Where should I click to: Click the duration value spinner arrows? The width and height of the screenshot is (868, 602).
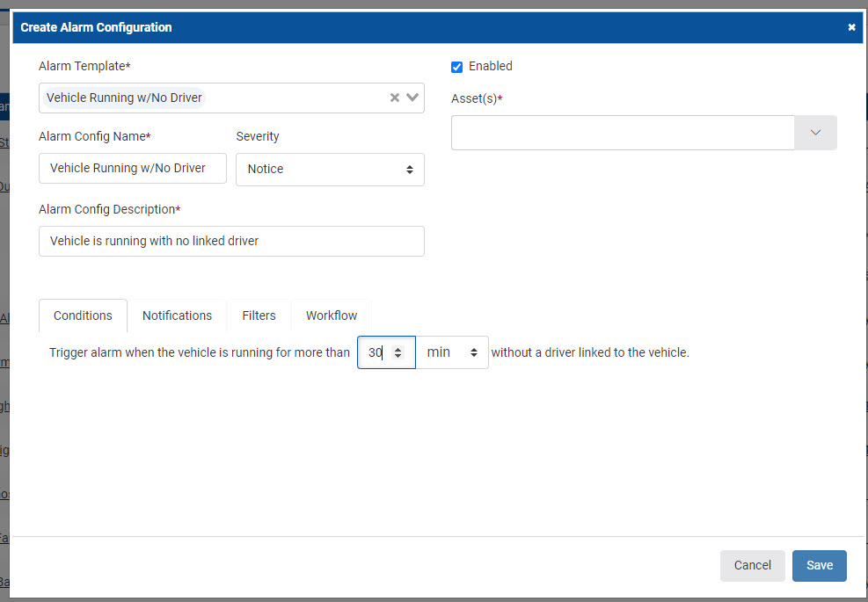click(x=398, y=352)
